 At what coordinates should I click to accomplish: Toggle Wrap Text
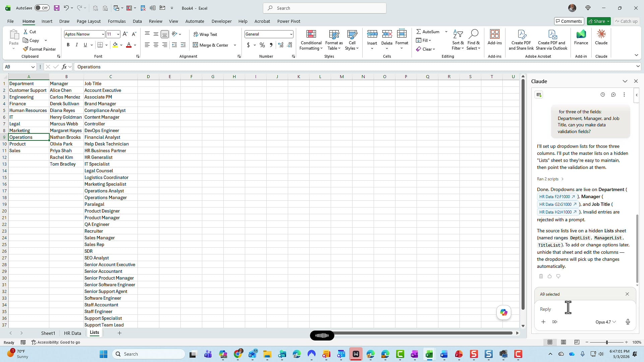coord(205,34)
